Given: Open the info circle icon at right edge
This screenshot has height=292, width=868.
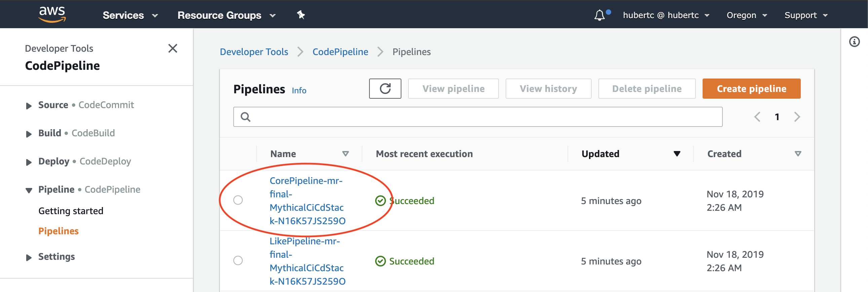Looking at the screenshot, I should click(x=854, y=42).
